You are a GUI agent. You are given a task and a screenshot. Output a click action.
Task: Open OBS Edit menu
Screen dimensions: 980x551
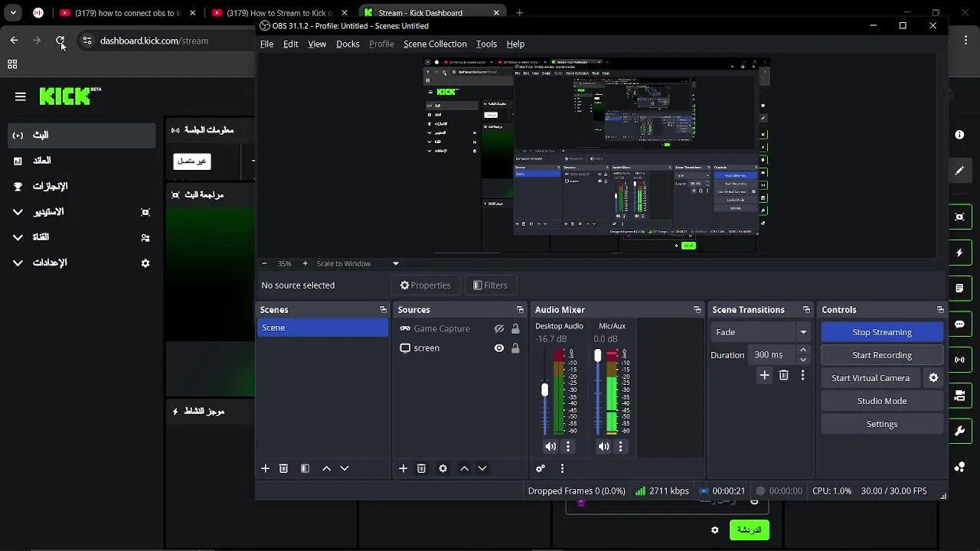291,44
